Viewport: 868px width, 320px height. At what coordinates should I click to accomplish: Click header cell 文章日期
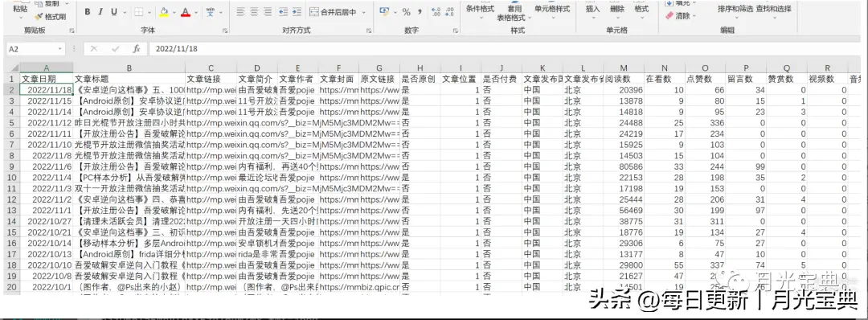(x=47, y=79)
